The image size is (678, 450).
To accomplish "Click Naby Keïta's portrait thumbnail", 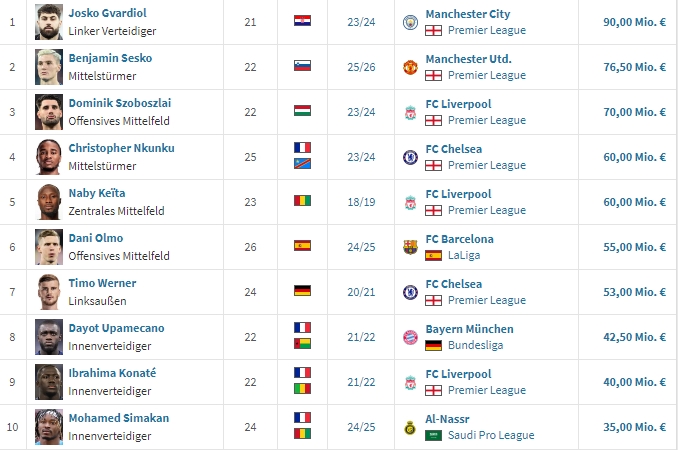I will point(49,201).
